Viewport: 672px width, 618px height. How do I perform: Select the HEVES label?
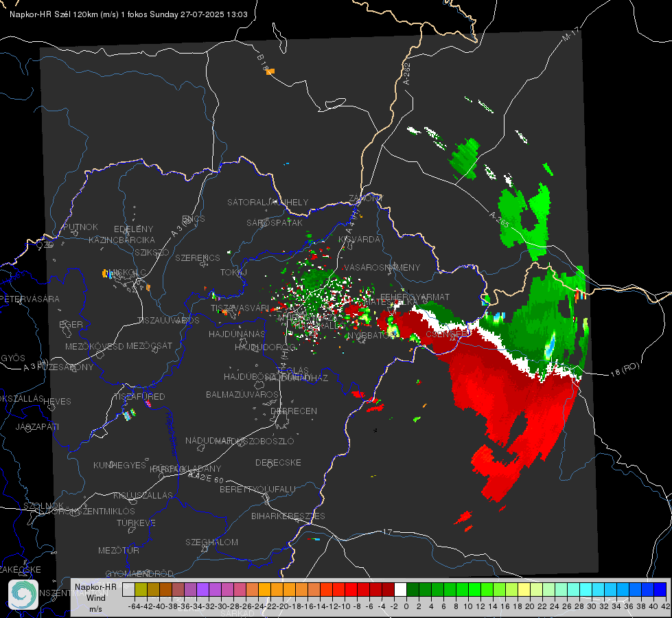[x=57, y=402]
